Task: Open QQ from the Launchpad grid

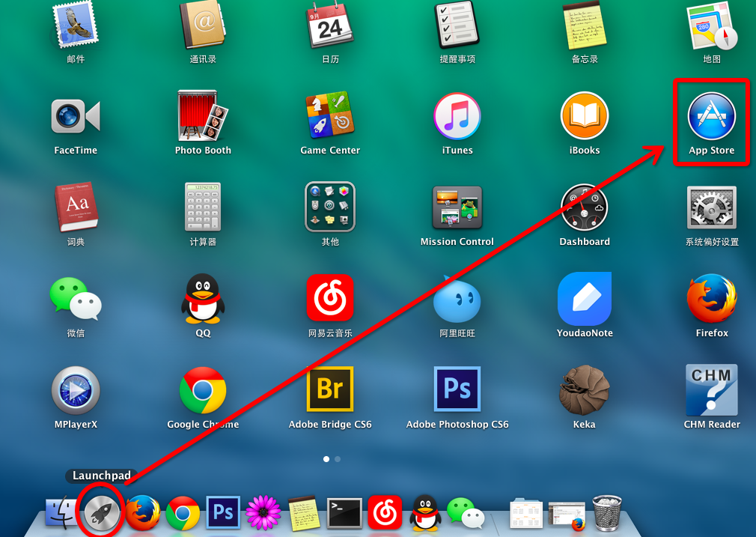Action: 203,298
